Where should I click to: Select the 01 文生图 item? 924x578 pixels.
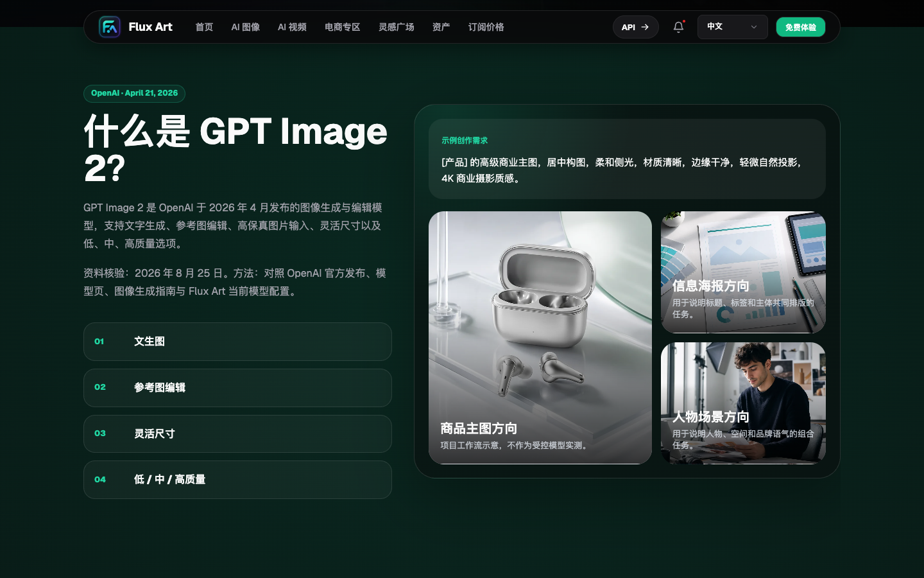[x=237, y=342]
